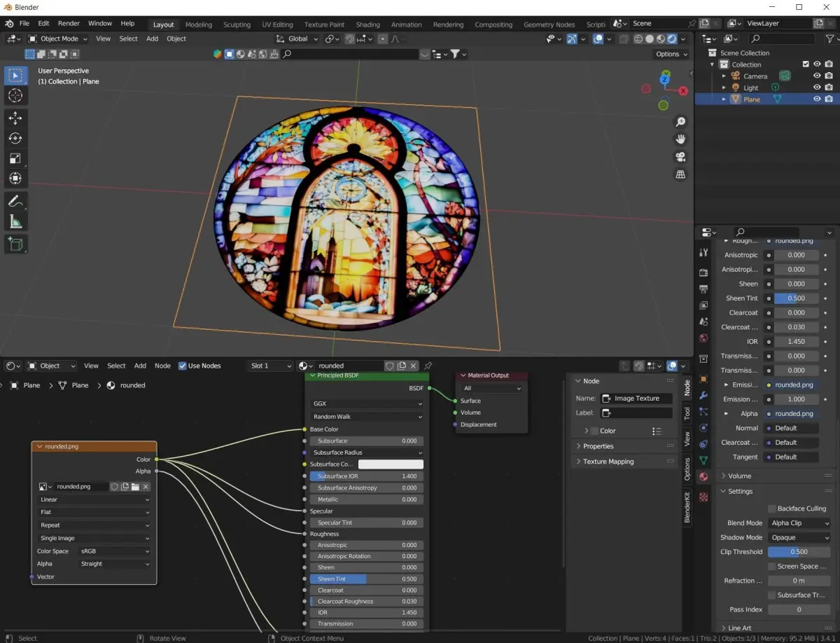Open the Render menu
This screenshot has width=840, height=643.
click(x=69, y=23)
